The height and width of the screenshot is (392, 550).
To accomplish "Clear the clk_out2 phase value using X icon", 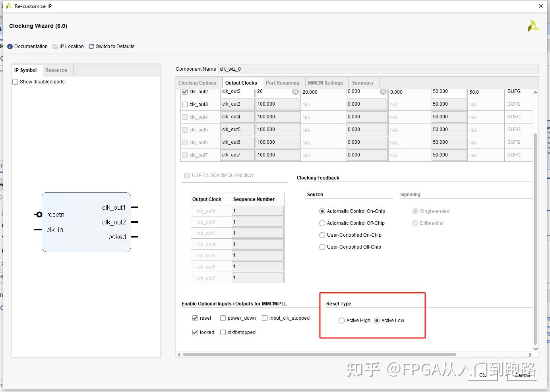I will coord(383,91).
